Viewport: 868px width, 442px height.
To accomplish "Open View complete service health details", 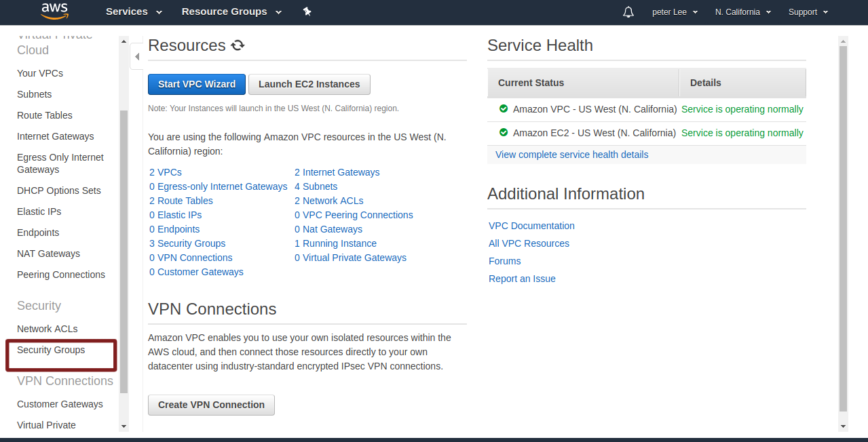I will [x=571, y=155].
